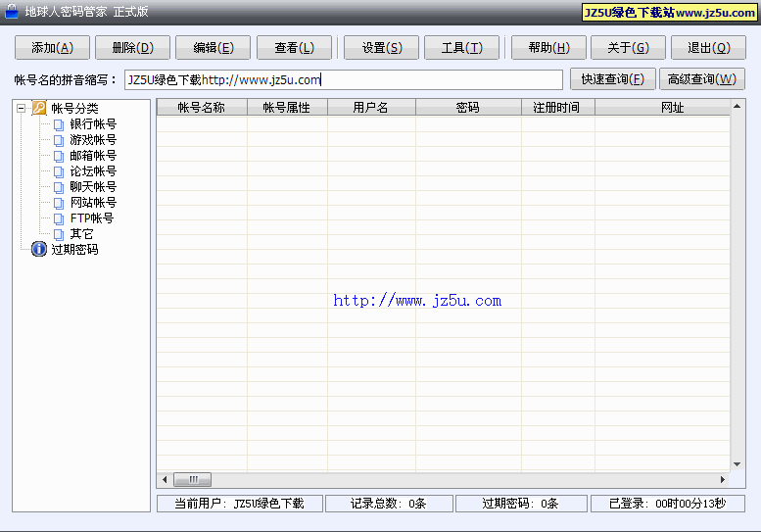Click the 编辑(E) button
This screenshot has width=761, height=532.
coord(214,48)
